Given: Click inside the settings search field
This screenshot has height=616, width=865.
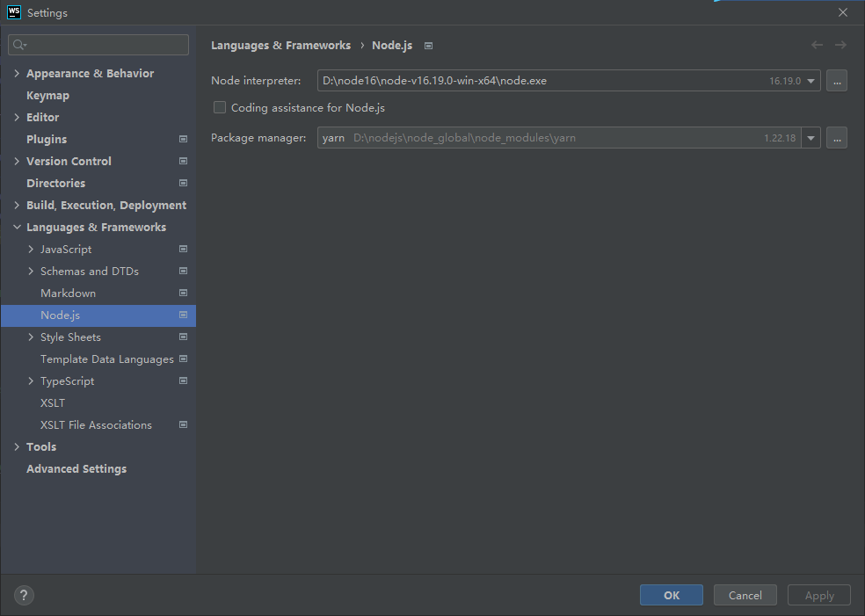Looking at the screenshot, I should [98, 44].
